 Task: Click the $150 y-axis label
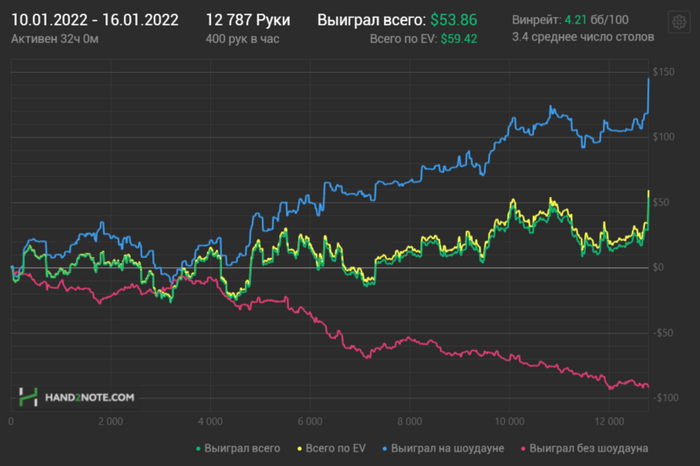point(663,72)
